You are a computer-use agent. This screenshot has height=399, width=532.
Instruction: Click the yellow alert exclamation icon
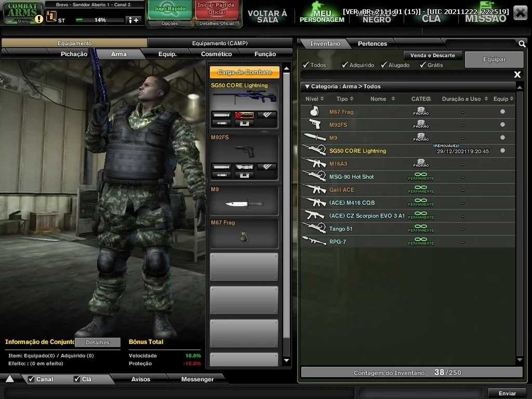click(38, 19)
